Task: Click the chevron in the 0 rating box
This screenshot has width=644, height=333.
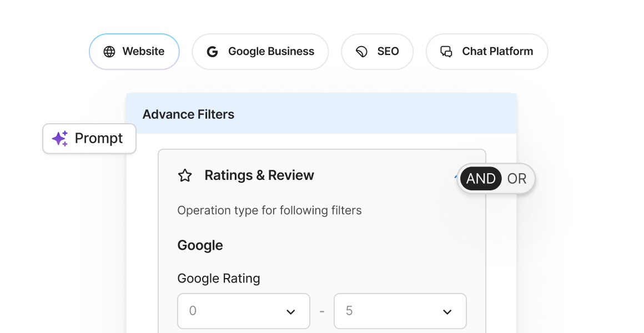Action: click(x=291, y=312)
